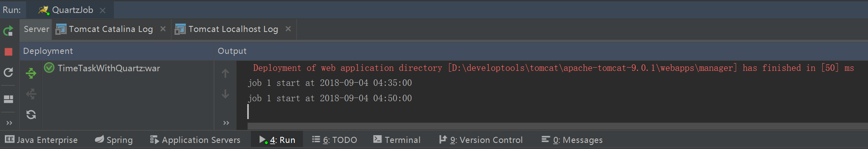Open the Spring tool window

[114, 140]
